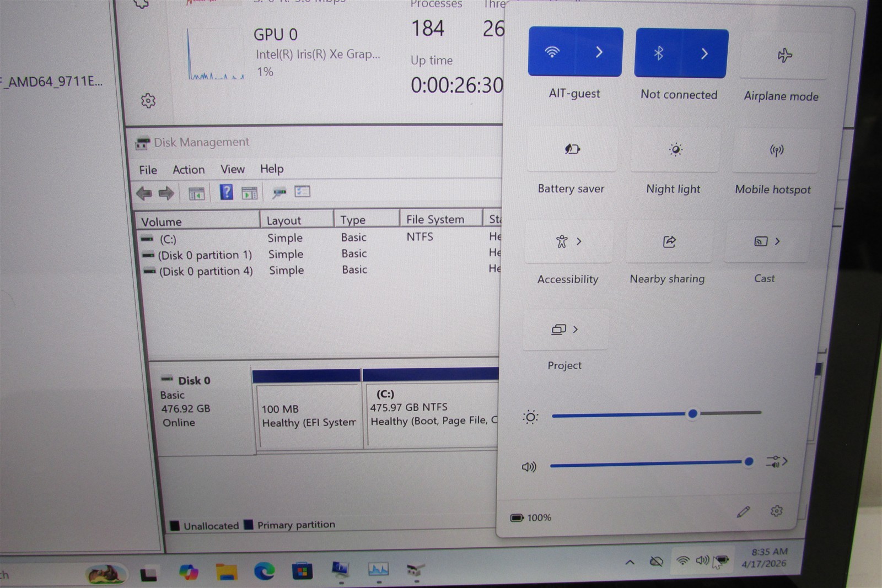Image resolution: width=882 pixels, height=588 pixels.
Task: Open Task View from the taskbar
Action: (x=148, y=575)
